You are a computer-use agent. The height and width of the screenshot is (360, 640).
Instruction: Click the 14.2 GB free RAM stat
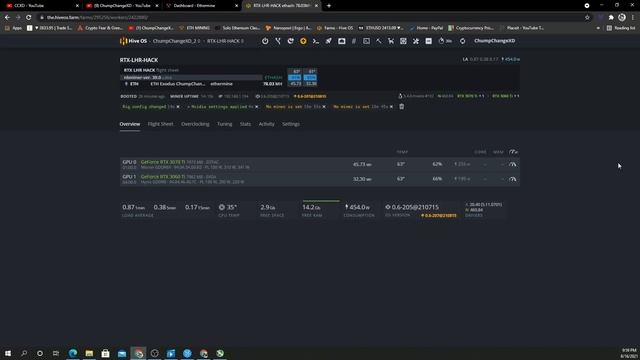pyautogui.click(x=311, y=207)
